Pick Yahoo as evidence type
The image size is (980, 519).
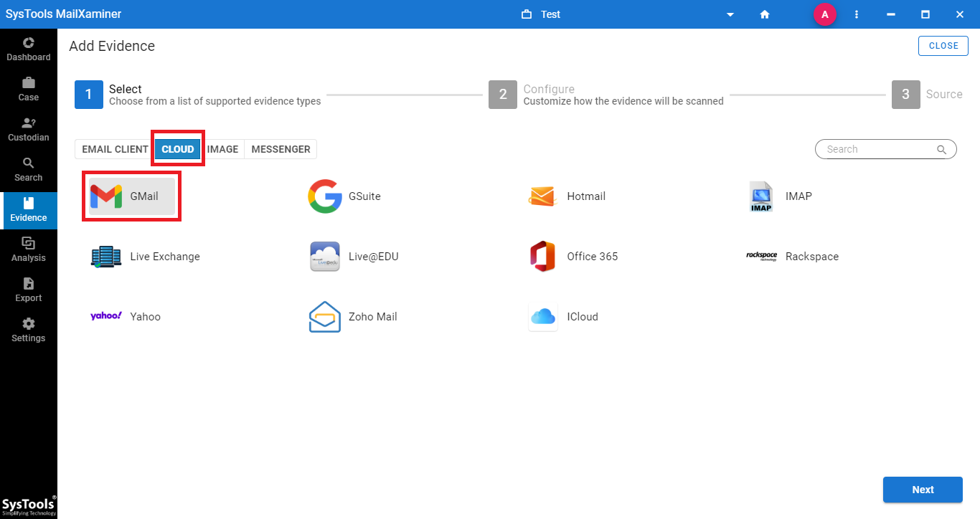point(126,317)
